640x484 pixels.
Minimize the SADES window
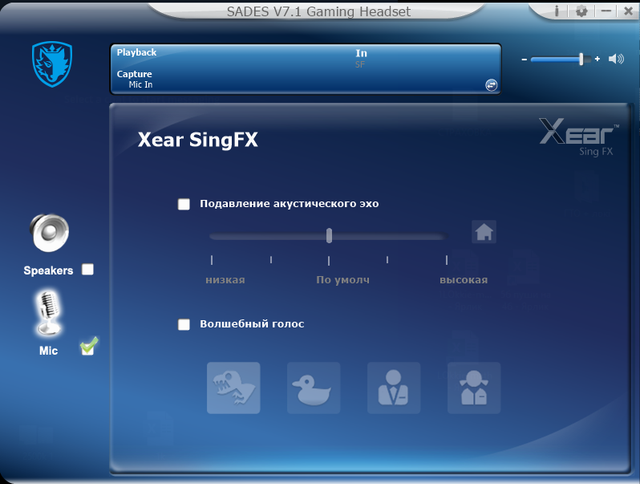[606, 11]
